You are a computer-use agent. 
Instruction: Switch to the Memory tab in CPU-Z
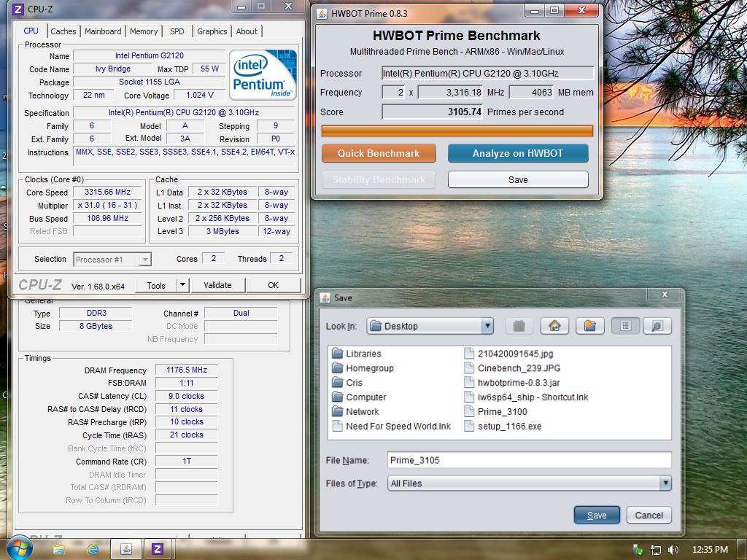(x=144, y=31)
